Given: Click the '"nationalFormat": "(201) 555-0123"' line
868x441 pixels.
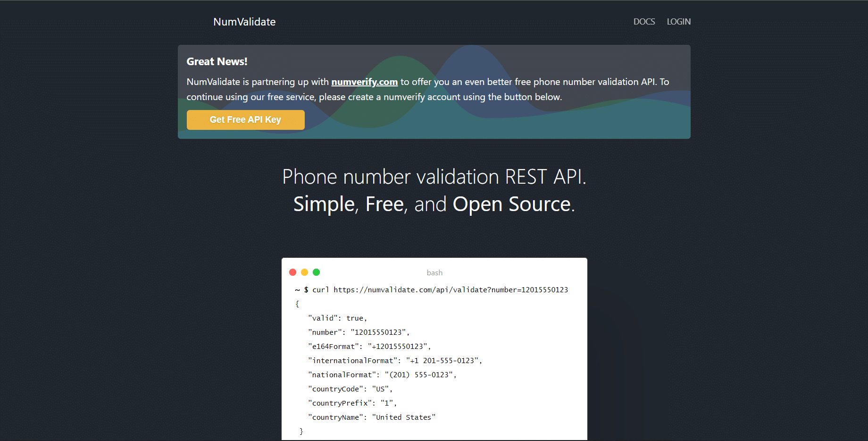Looking at the screenshot, I should point(382,375).
